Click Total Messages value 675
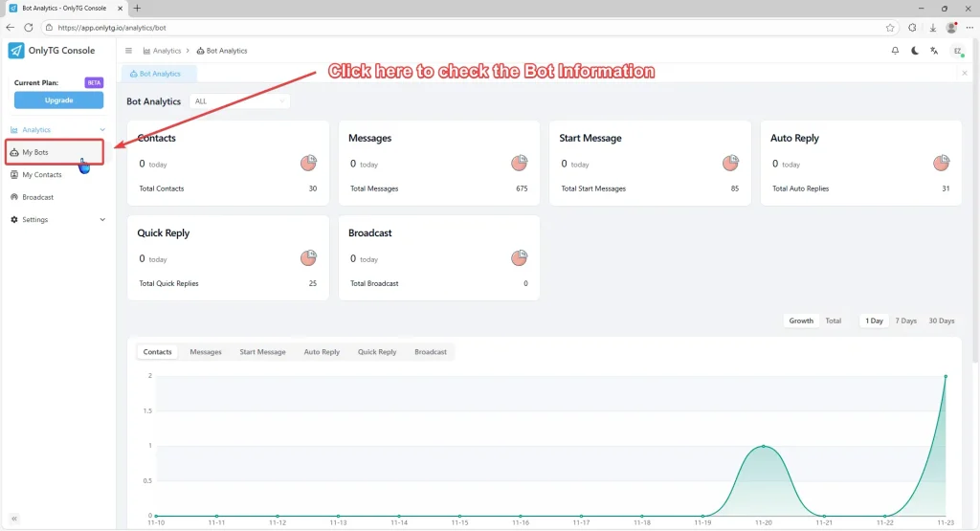The height and width of the screenshot is (531, 980). 522,188
